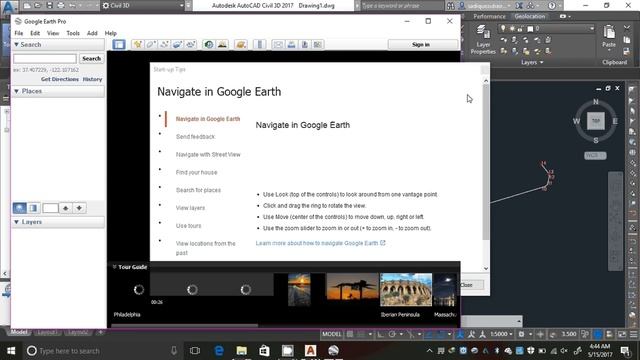The width and height of the screenshot is (640, 360).
Task: Click the History link
Action: pyautogui.click(x=92, y=79)
